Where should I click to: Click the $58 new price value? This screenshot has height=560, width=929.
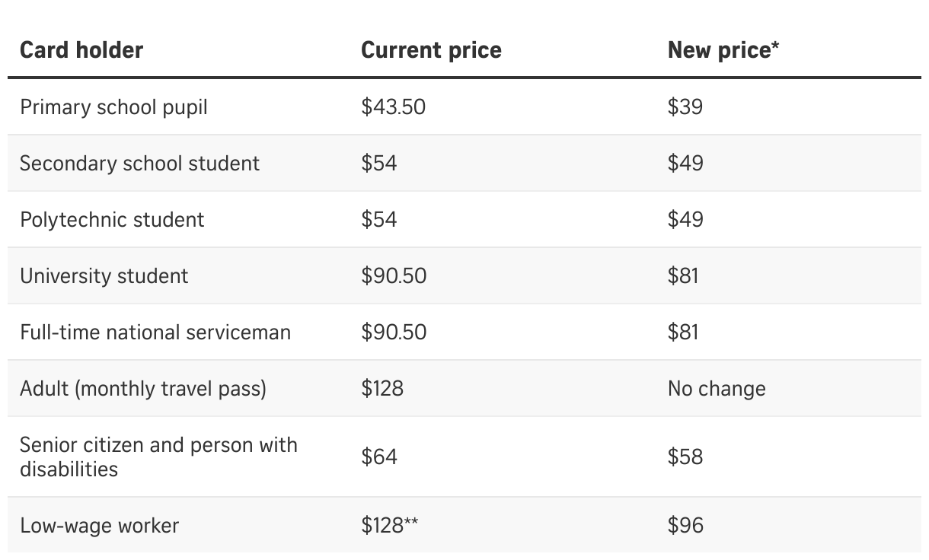pos(685,457)
